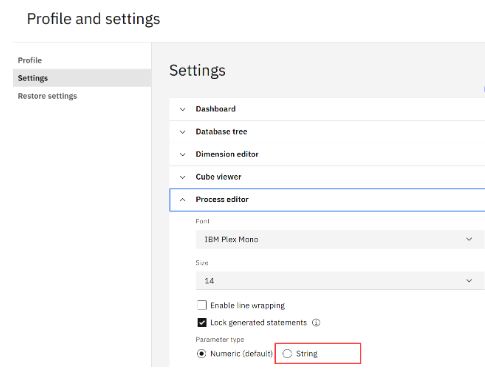Uncheck Lock generated statements

202,322
